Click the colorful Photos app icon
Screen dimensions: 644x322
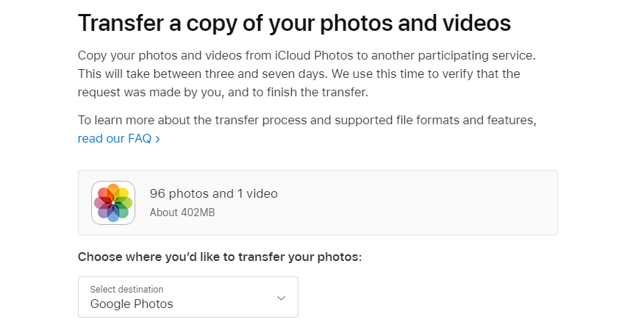click(113, 203)
